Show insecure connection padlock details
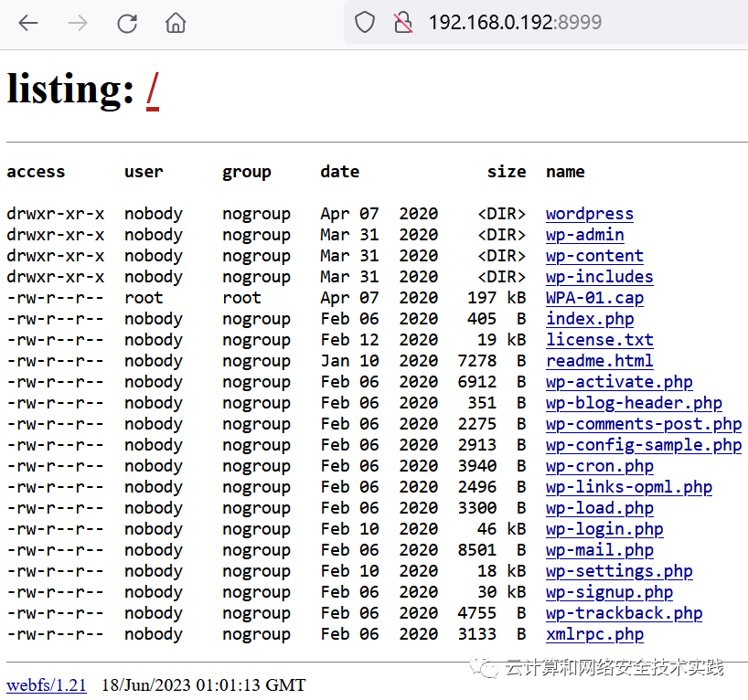 [403, 23]
